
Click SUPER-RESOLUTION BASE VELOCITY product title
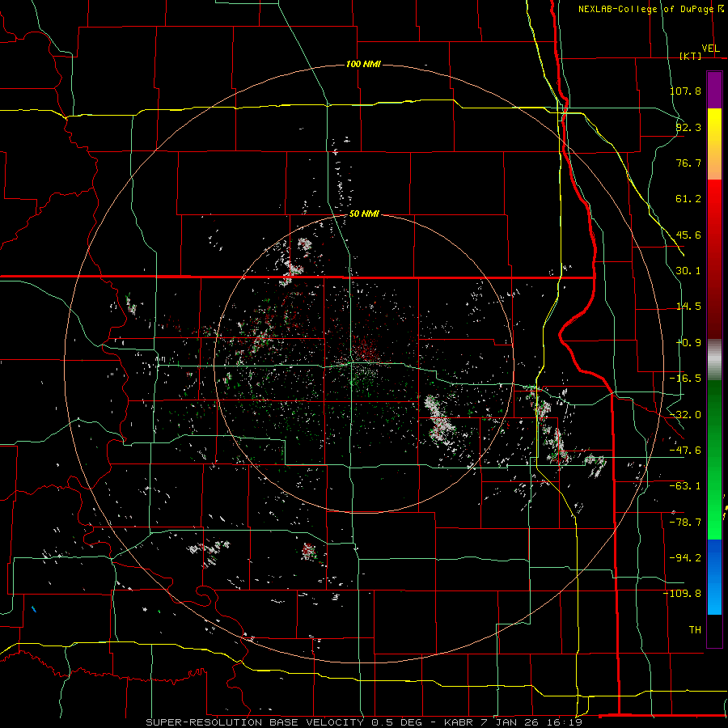(255, 722)
